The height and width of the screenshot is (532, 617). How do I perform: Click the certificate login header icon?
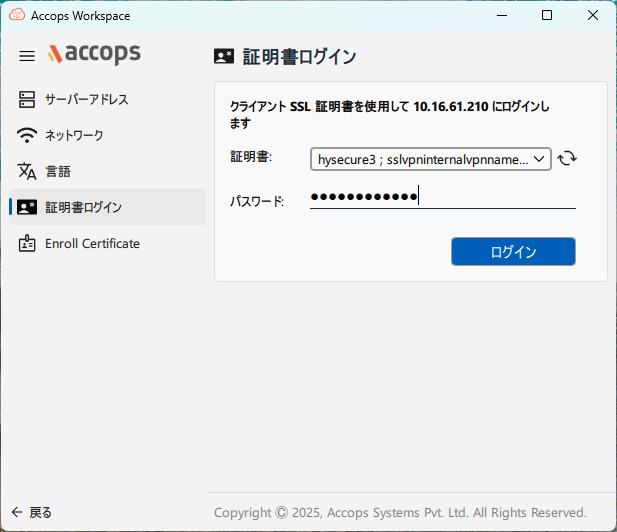(224, 56)
